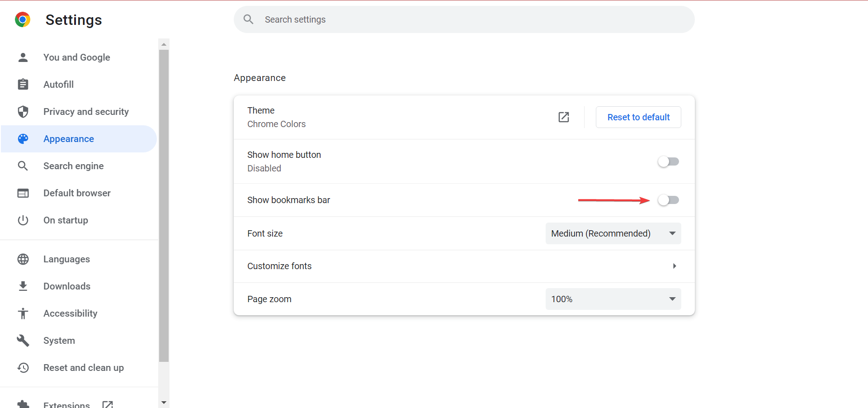Click the Privacy and security shield icon
The image size is (868, 408).
point(23,112)
